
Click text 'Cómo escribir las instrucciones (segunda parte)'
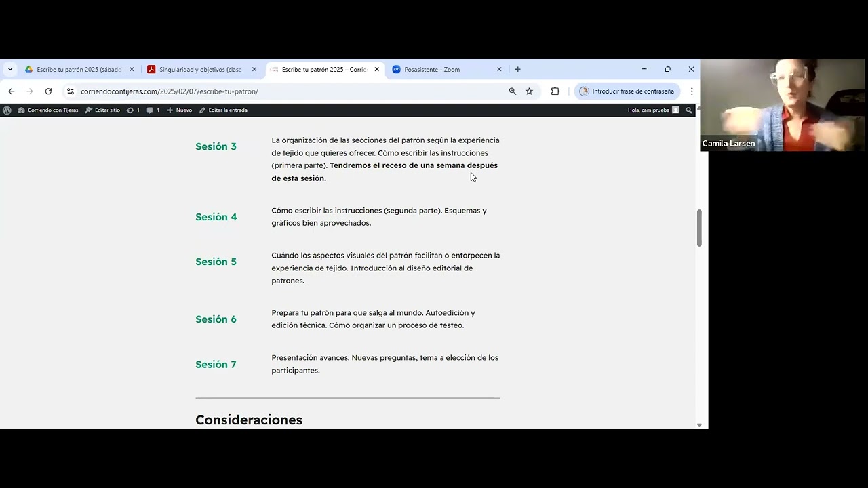(357, 211)
